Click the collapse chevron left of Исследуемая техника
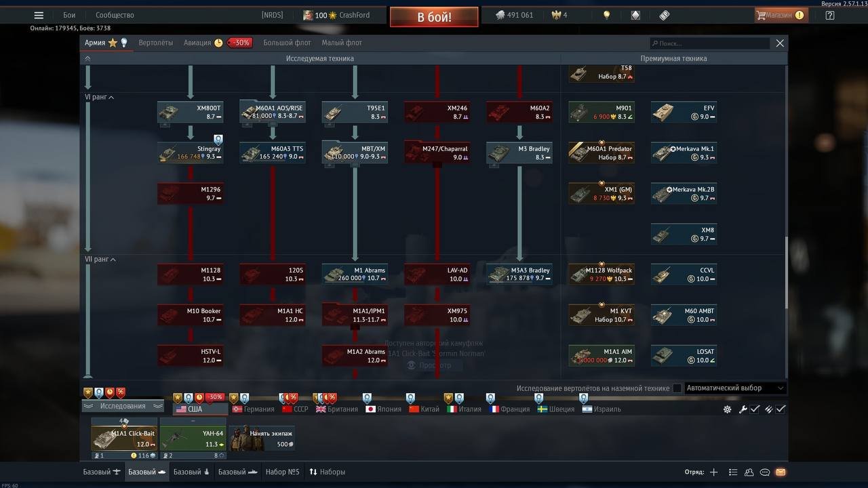Viewport: 868px width, 488px height. coord(87,58)
